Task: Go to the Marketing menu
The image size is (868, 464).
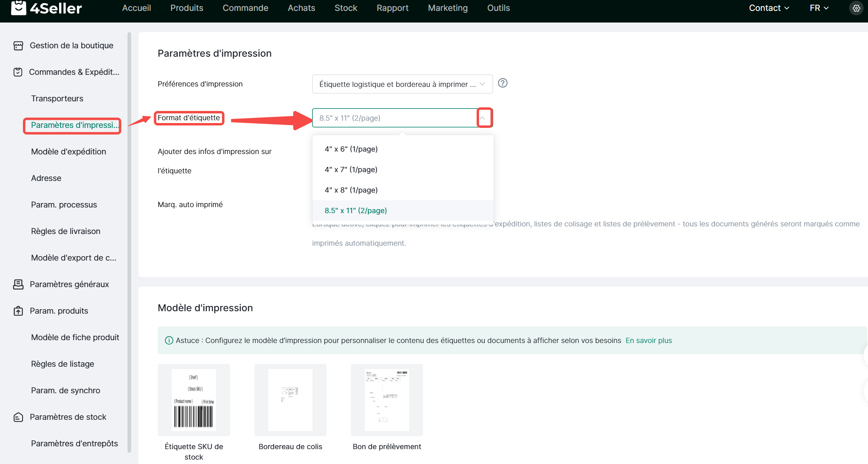Action: (448, 8)
